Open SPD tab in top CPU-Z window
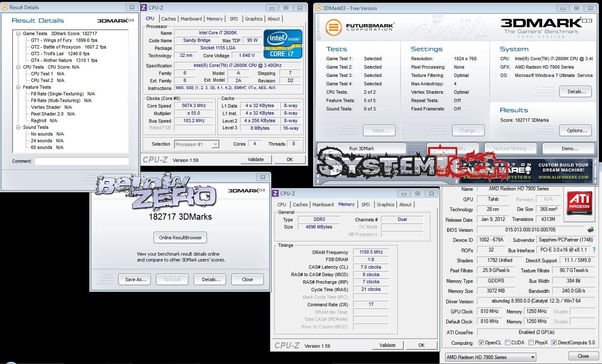The image size is (602, 364). tap(234, 19)
